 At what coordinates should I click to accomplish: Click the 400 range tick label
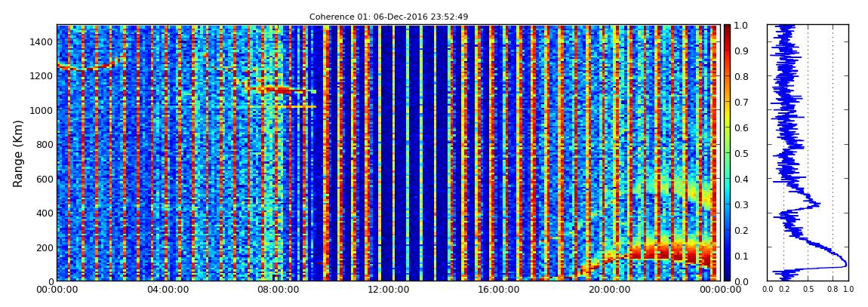coord(45,213)
